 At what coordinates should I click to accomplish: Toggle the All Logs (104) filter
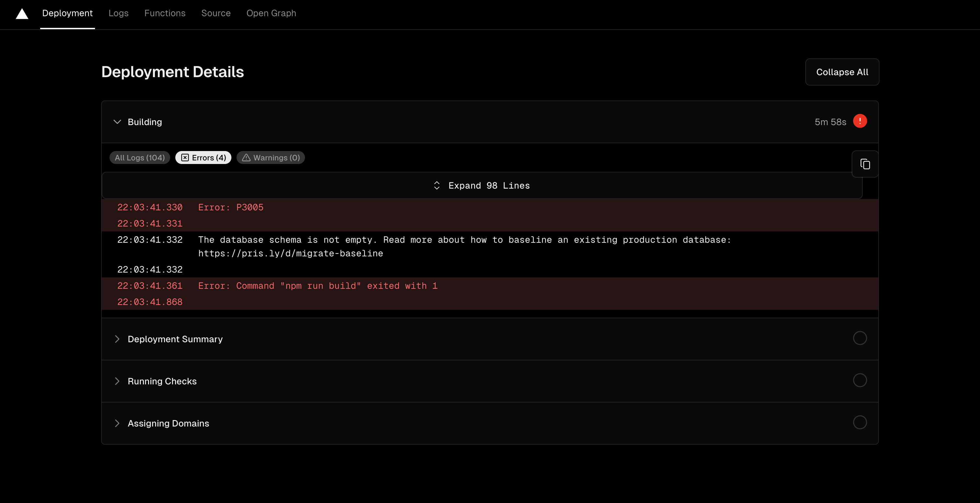point(139,158)
